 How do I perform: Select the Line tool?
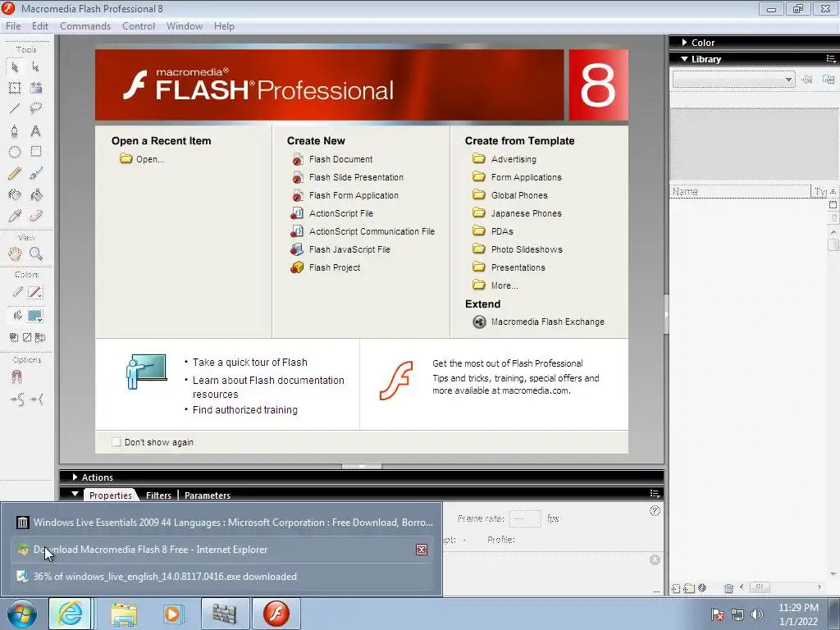pos(15,109)
